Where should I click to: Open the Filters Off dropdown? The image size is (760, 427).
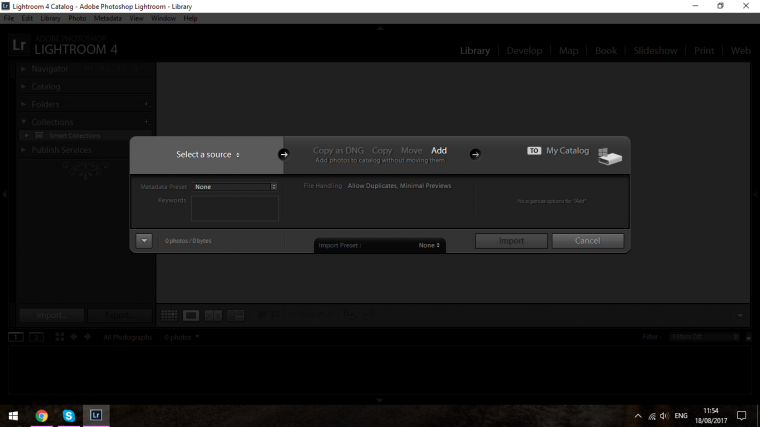click(x=705, y=337)
